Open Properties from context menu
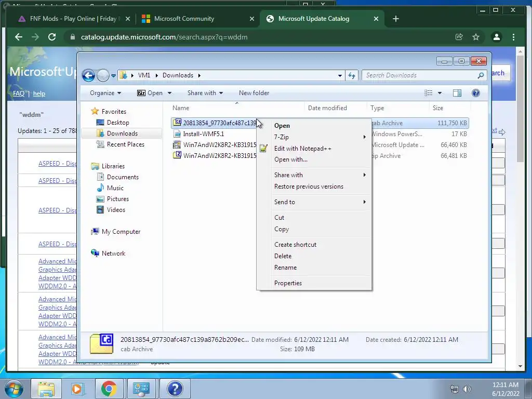Image resolution: width=532 pixels, height=399 pixels. 288,283
